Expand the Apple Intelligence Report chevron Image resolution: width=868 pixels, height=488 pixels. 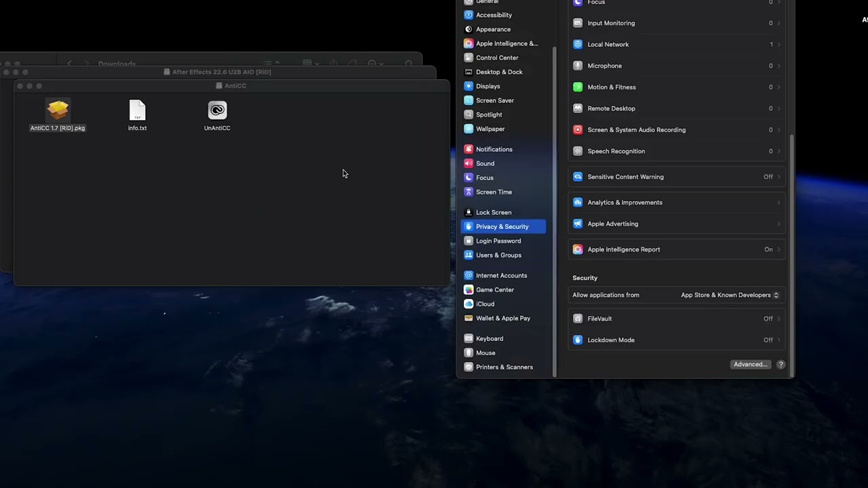tap(778, 249)
